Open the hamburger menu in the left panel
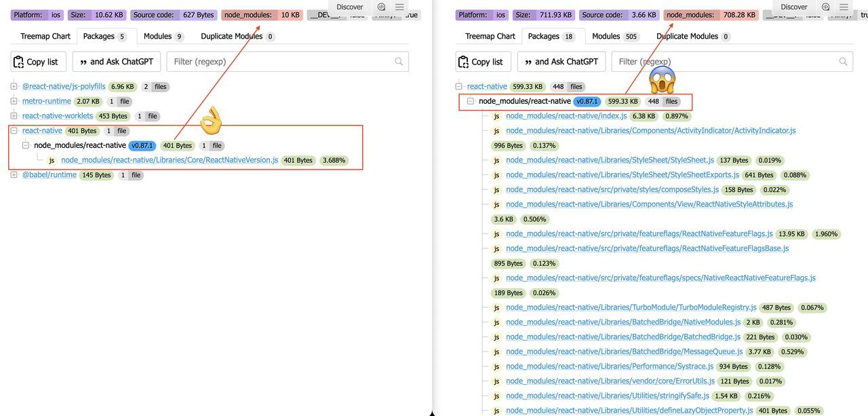 (399, 7)
